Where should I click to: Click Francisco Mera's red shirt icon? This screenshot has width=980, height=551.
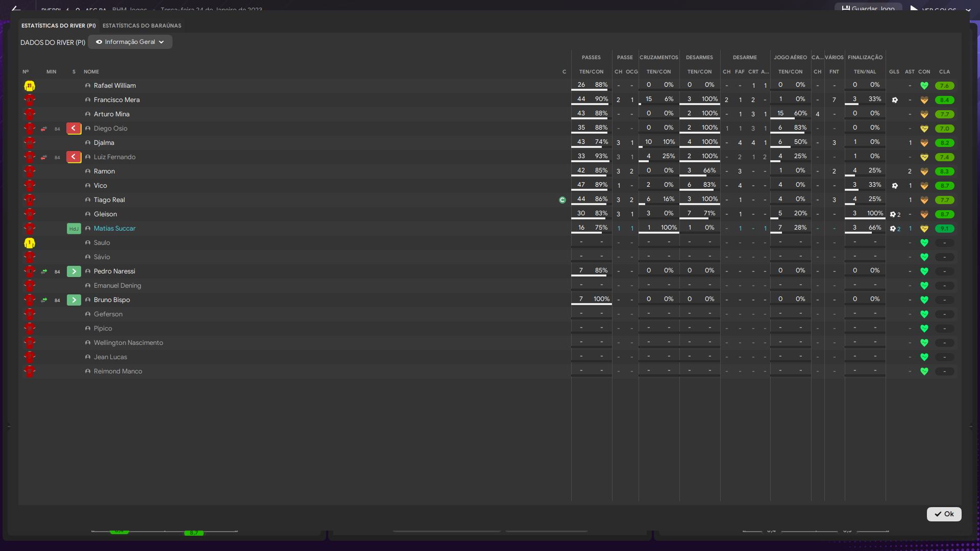(30, 100)
